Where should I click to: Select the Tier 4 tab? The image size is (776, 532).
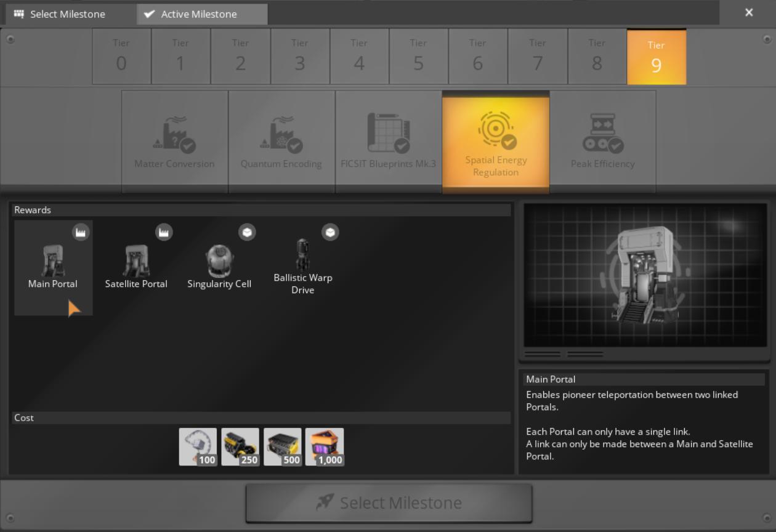pos(359,57)
